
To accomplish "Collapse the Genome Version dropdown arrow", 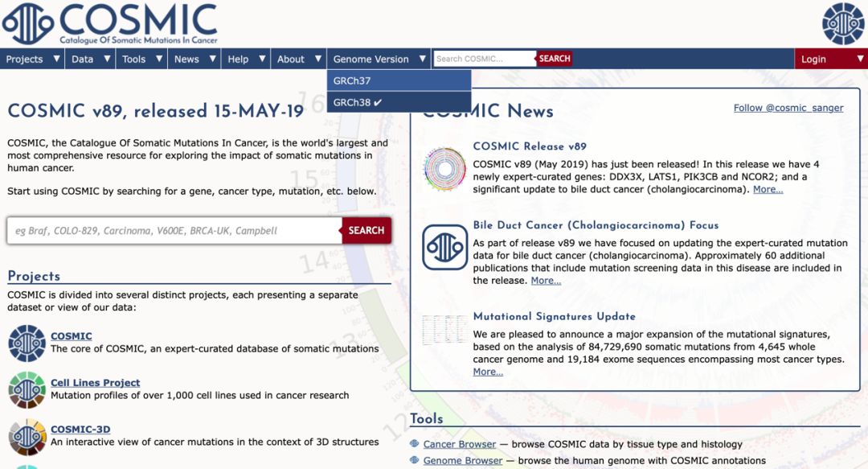I will point(423,58).
